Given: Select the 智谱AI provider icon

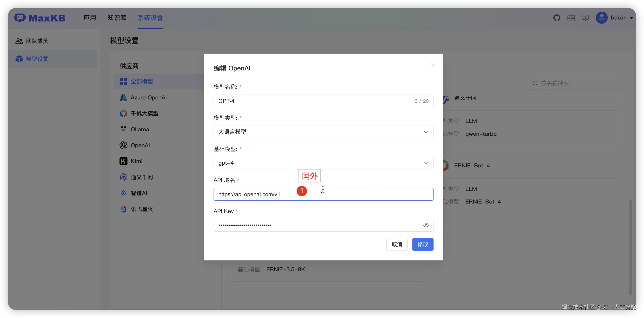Looking at the screenshot, I should pos(123,193).
